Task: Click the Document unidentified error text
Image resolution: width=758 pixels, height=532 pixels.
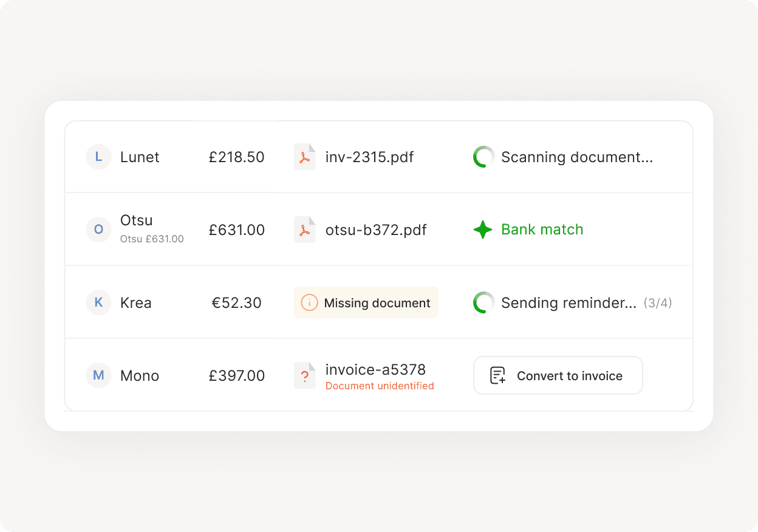Action: [379, 386]
